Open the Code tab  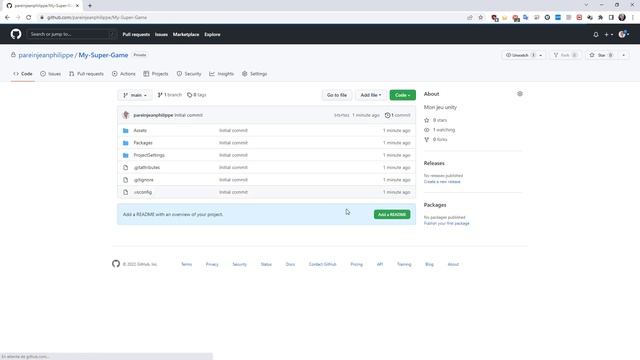click(23, 74)
